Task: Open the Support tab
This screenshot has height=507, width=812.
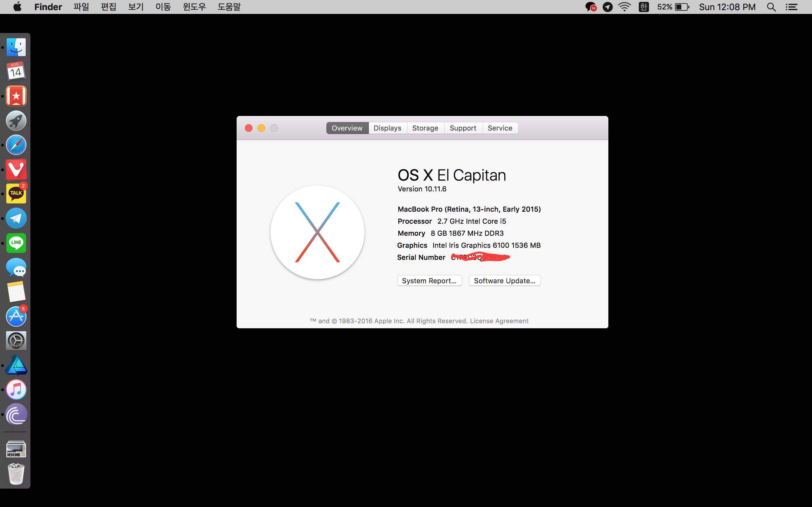Action: pyautogui.click(x=463, y=128)
